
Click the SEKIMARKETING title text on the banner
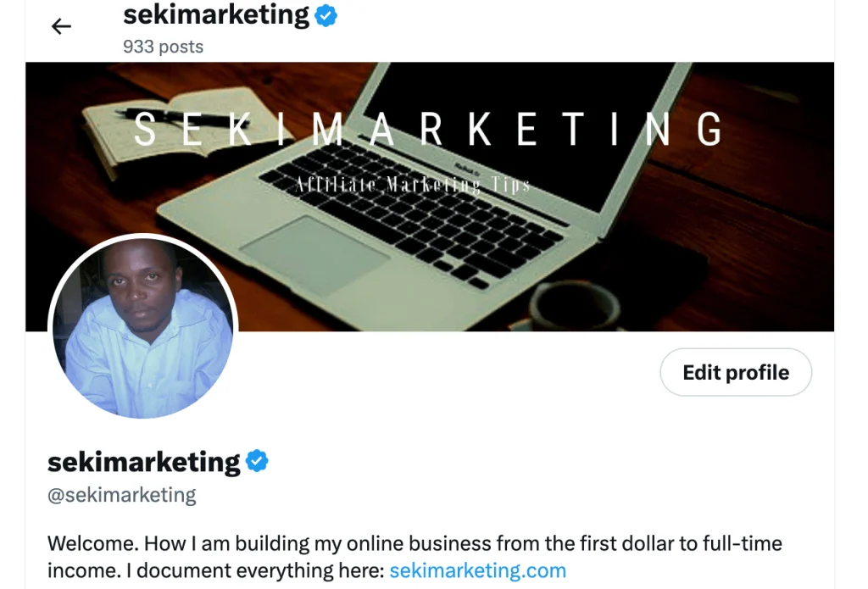[x=428, y=129]
